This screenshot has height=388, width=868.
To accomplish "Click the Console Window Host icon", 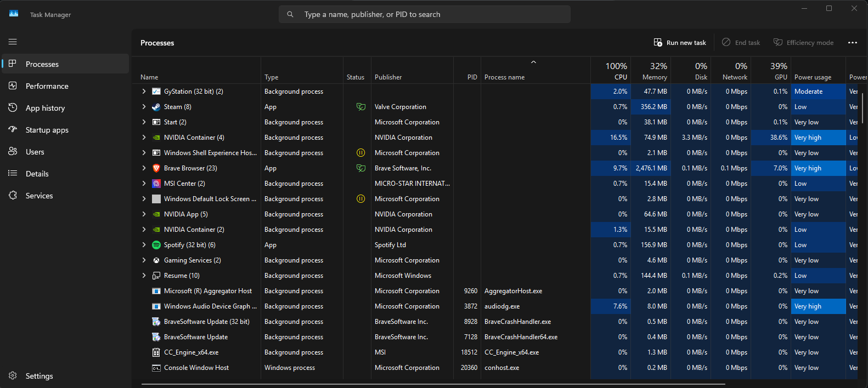I will click(x=156, y=368).
